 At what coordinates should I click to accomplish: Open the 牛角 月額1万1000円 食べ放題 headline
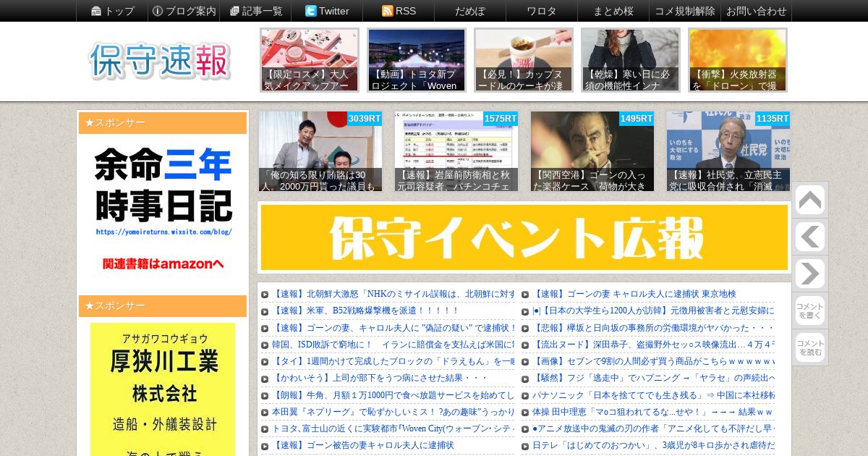393,395
